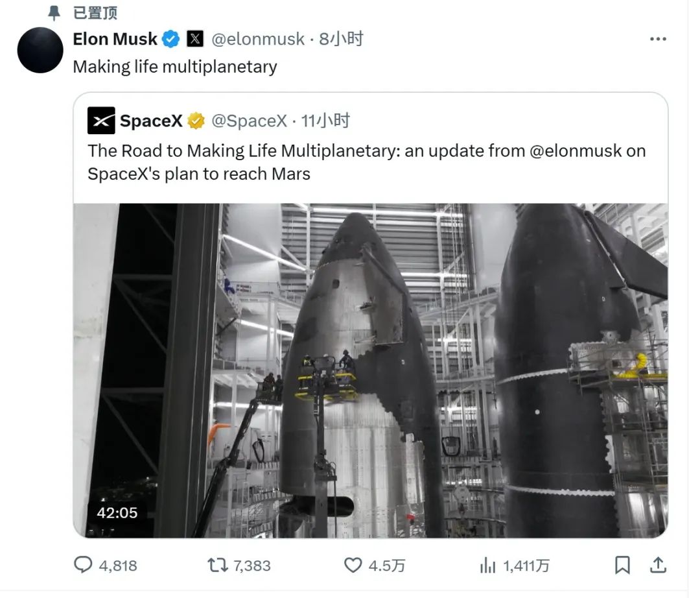Screen dimensions: 700x598
Task: Open the @elonmusk handle link
Action: 258,40
